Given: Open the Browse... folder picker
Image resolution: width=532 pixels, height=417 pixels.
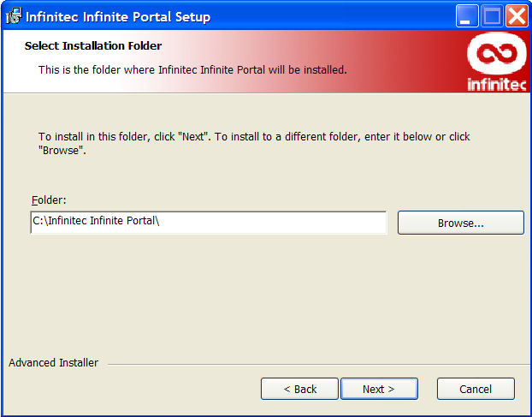Looking at the screenshot, I should 461,223.
